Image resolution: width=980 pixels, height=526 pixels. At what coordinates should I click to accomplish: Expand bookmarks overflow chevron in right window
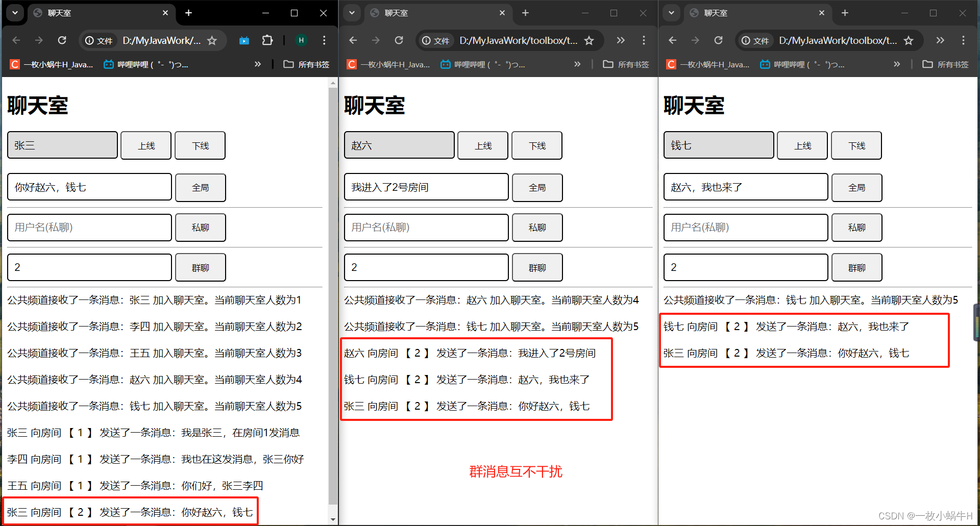pos(897,64)
